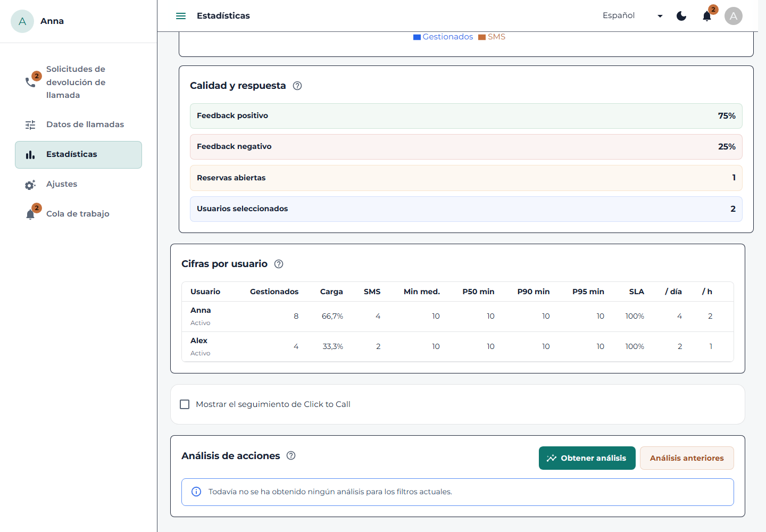Click Anna's avatar in the sidebar

coord(22,21)
